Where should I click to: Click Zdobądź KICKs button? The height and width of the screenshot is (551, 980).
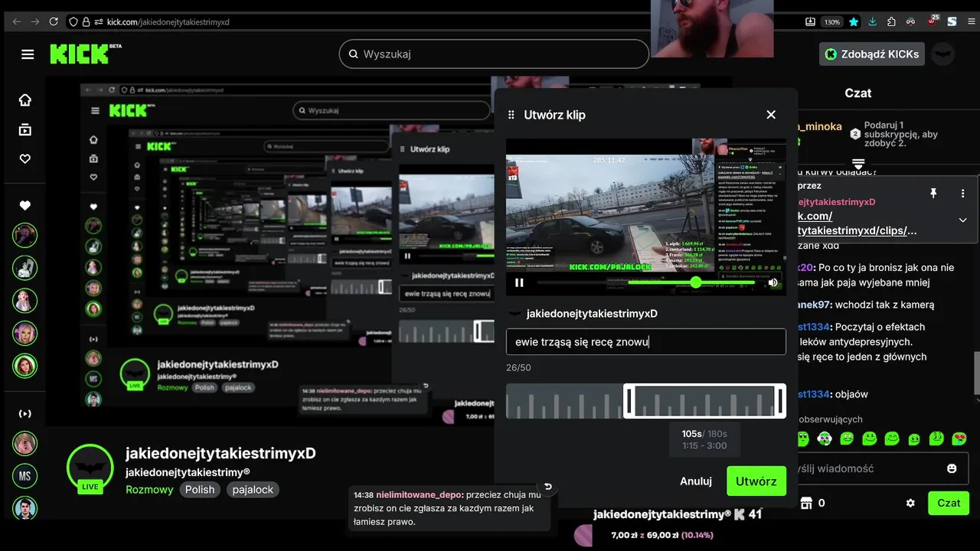pos(871,54)
